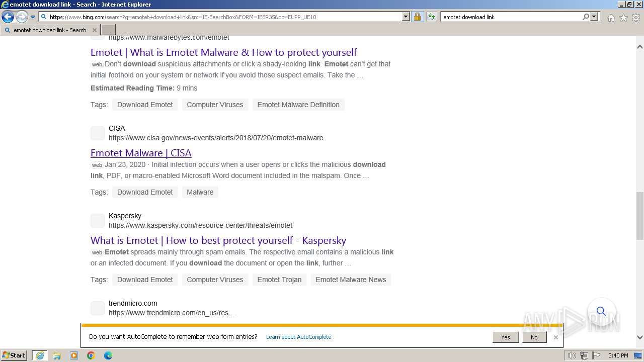Click the 'Emotet Trojan' tag
The image size is (644, 362).
pos(279,280)
